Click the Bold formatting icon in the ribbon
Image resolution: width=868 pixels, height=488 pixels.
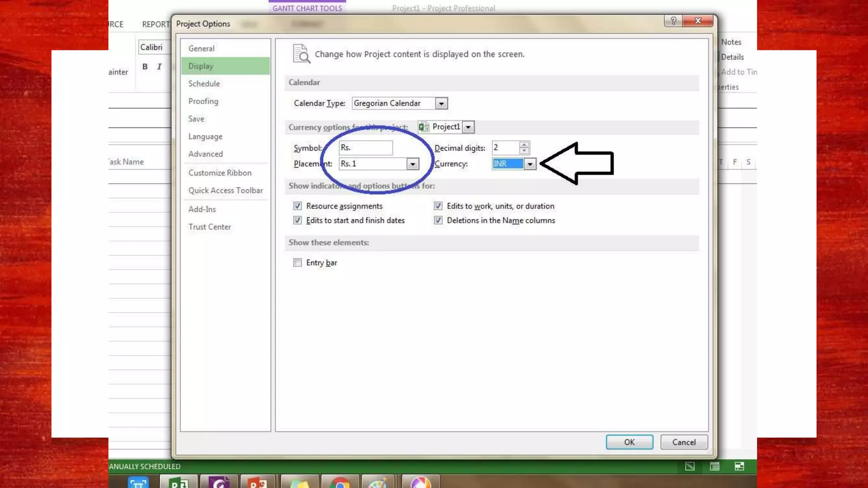click(145, 67)
